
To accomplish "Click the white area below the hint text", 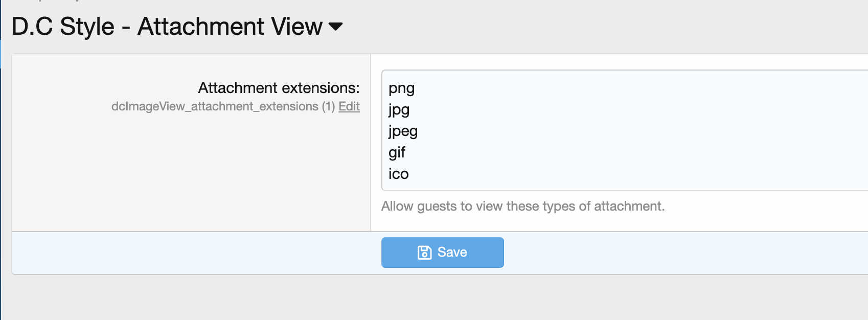I will [x=613, y=223].
